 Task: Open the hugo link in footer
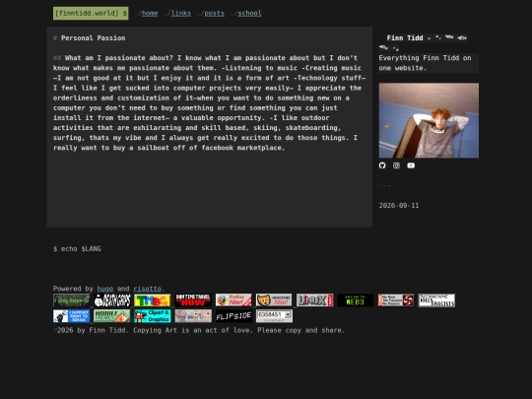point(105,289)
